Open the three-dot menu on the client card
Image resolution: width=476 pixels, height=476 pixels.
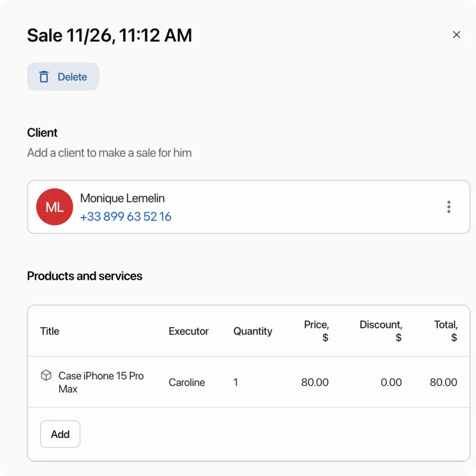(x=448, y=207)
